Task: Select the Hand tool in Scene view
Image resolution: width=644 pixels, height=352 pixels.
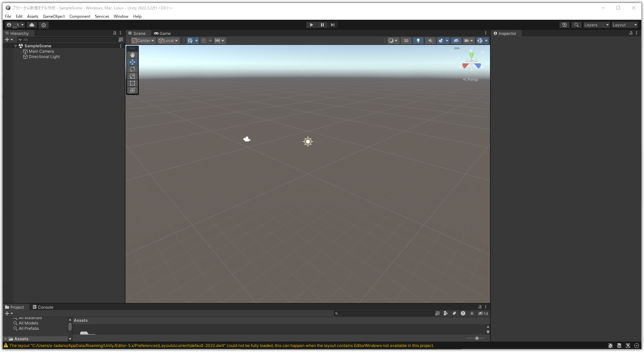Action: click(132, 55)
